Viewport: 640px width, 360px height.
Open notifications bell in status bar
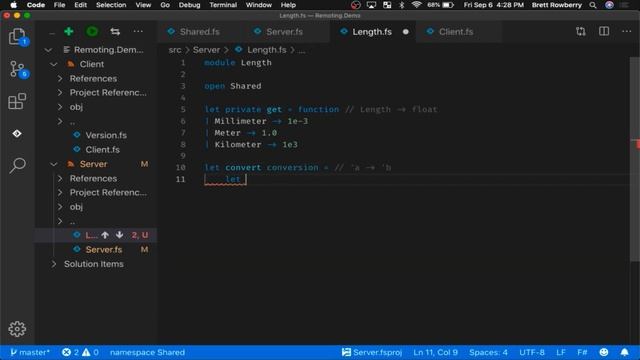coord(624,352)
